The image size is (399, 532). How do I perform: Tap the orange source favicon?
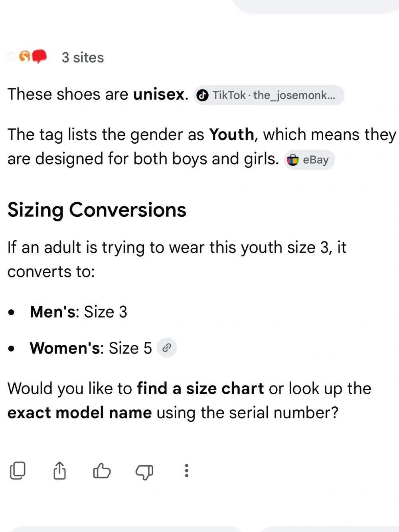25,57
